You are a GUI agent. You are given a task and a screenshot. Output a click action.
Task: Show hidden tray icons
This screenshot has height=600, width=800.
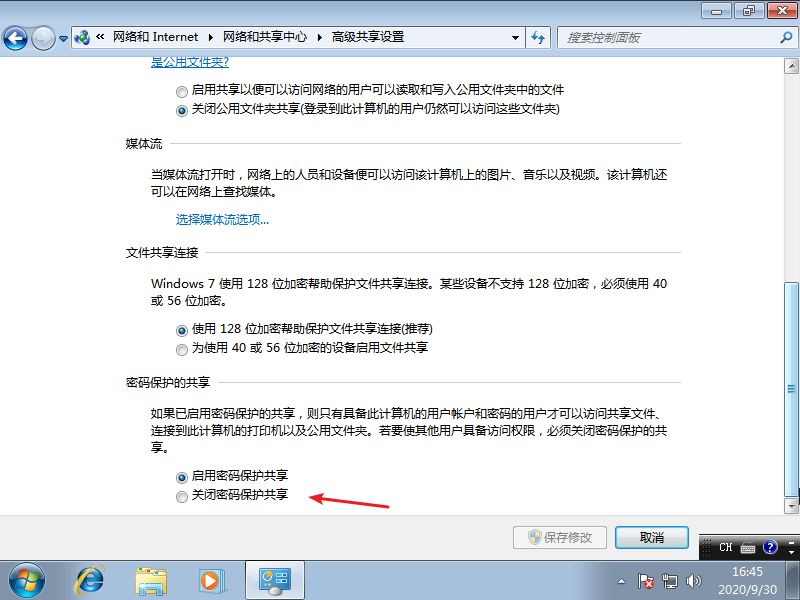[x=623, y=580]
